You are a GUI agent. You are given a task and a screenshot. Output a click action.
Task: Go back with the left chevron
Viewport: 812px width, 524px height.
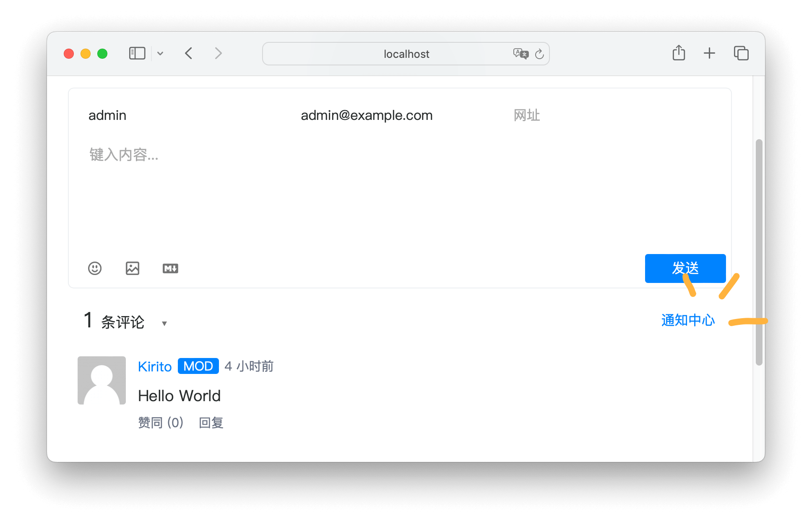pyautogui.click(x=189, y=54)
